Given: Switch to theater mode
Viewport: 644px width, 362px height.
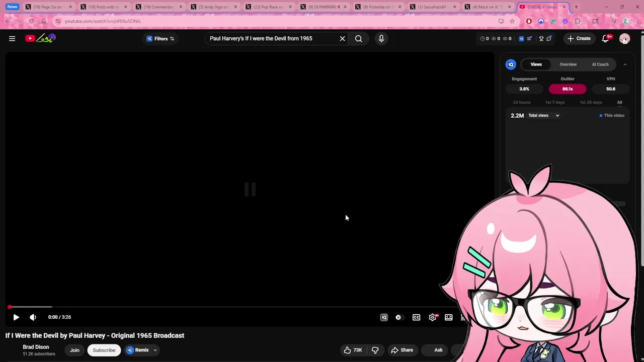Looking at the screenshot, I should [449, 317].
